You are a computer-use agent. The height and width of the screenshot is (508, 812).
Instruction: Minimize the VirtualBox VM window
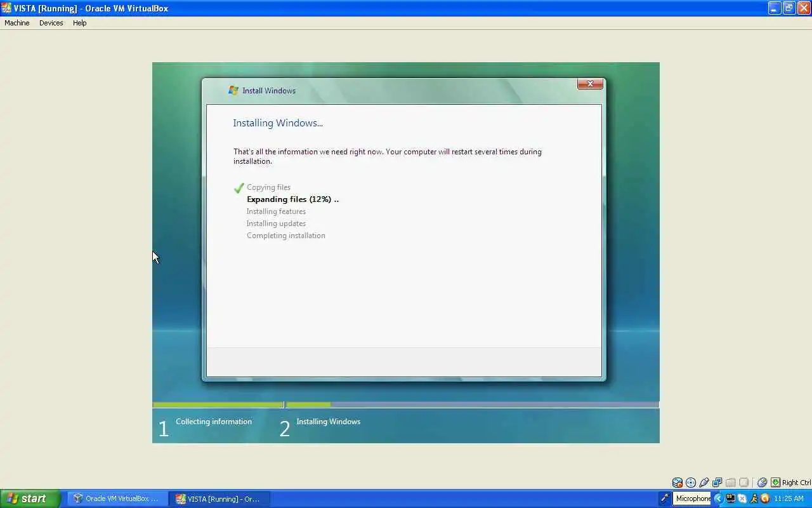coord(775,8)
